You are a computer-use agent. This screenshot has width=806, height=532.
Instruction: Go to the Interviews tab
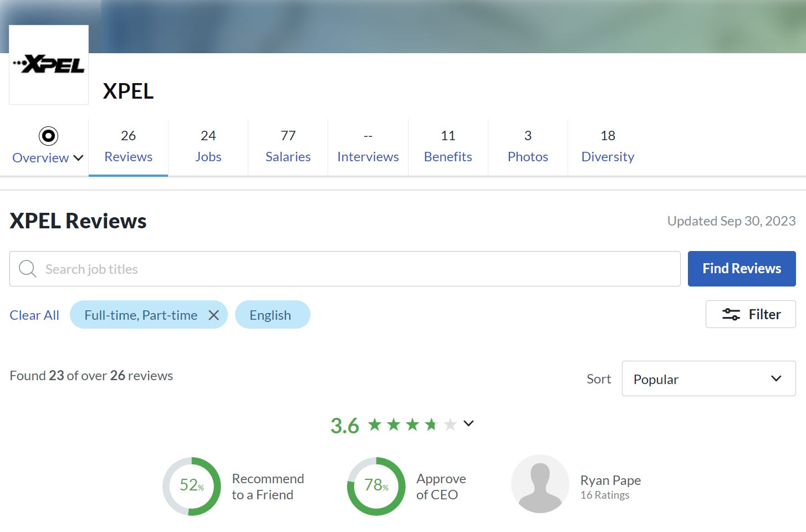coord(368,147)
